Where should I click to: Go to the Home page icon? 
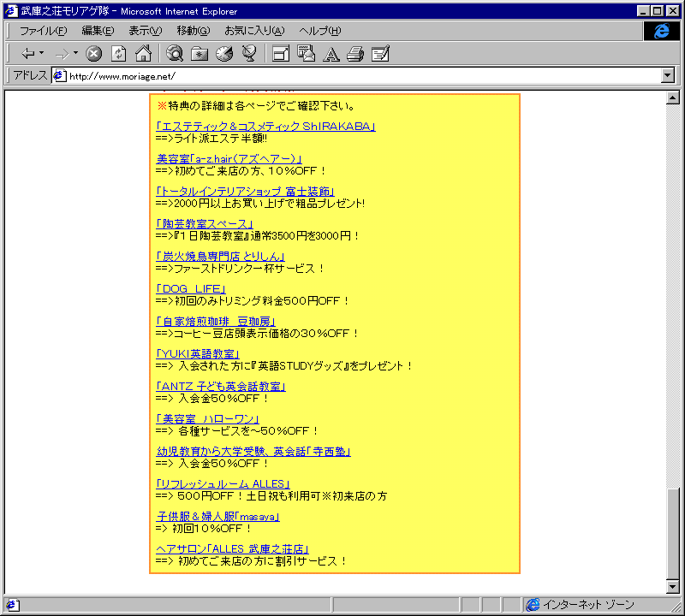pos(143,53)
